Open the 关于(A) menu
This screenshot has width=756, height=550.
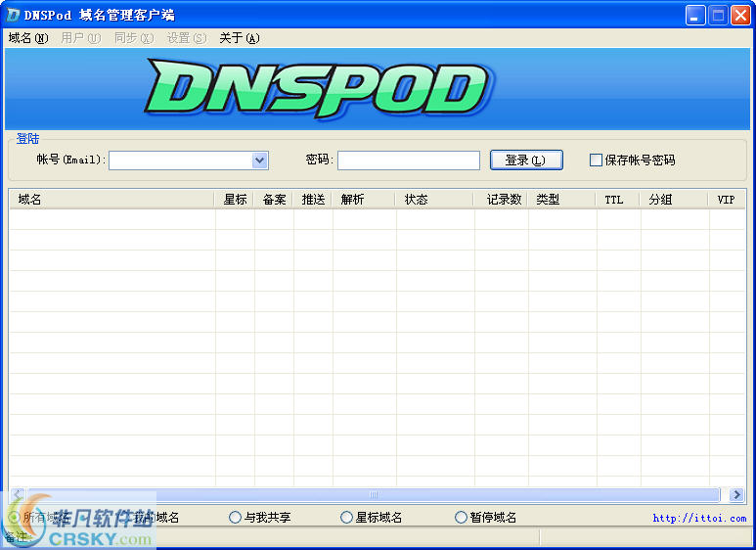(240, 38)
